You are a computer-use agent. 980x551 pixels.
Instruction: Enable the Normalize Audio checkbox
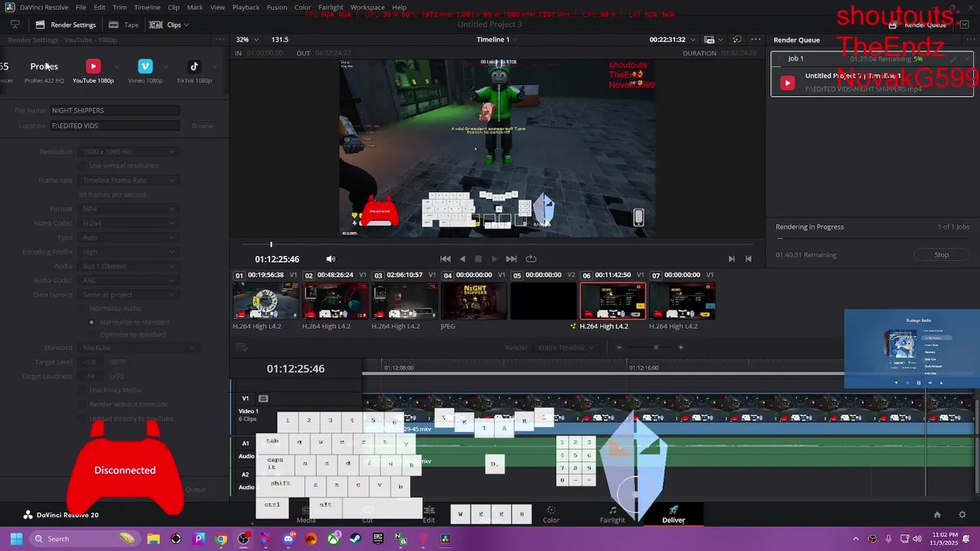83,308
